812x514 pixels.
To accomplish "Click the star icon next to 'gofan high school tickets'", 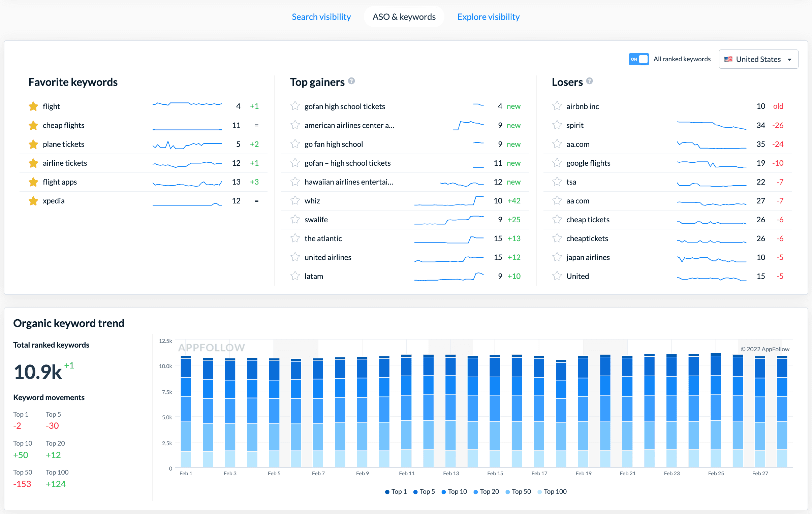I will click(295, 106).
